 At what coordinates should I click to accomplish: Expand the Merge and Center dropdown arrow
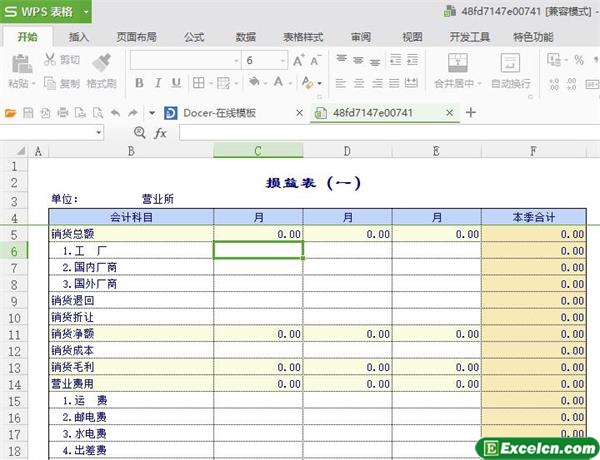coord(479,83)
